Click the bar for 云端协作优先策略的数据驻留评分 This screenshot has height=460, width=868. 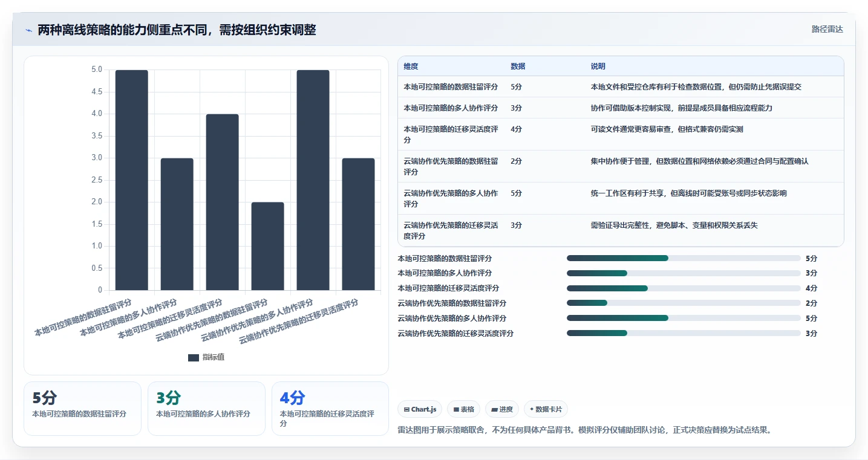point(268,246)
